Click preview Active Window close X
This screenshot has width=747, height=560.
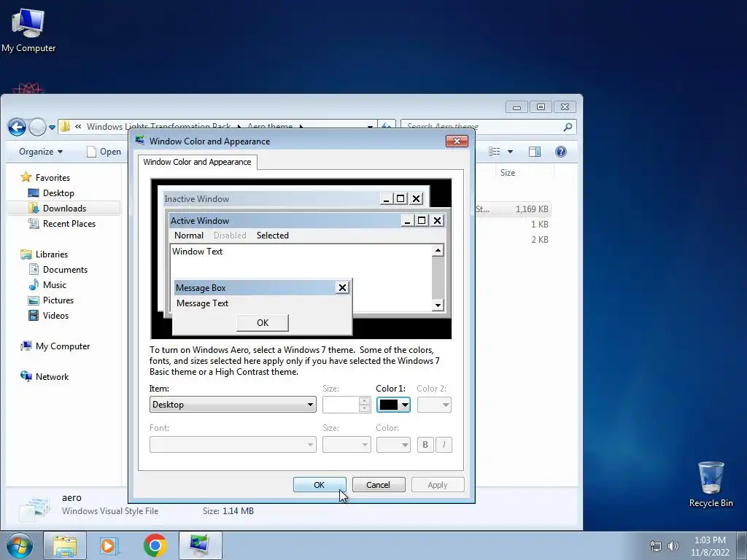click(437, 220)
